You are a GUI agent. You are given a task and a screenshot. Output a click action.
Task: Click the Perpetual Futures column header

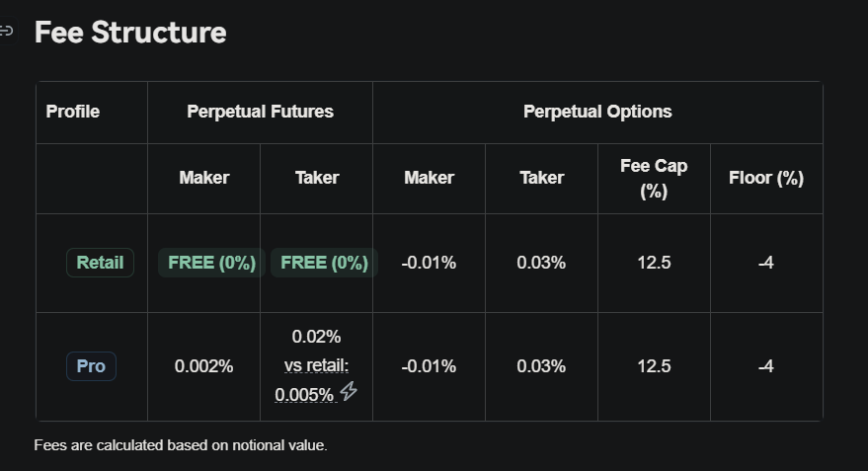[x=260, y=112]
